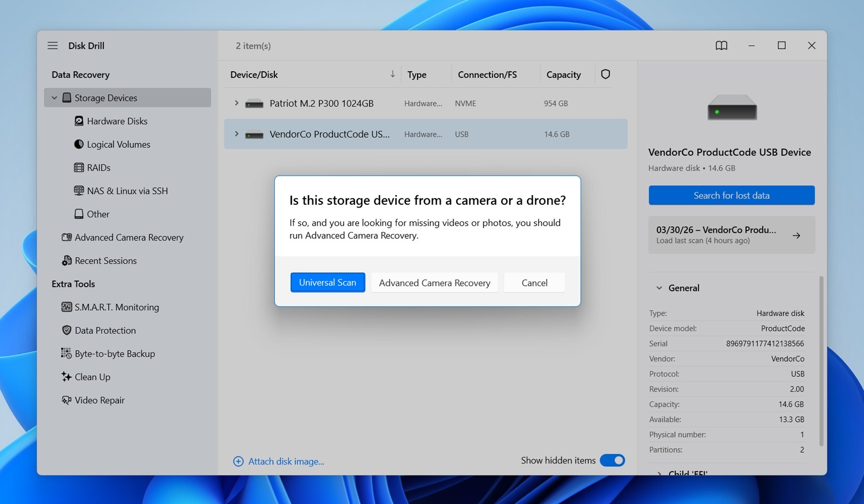Select Logical Volumes in sidebar
The height and width of the screenshot is (504, 864).
pos(118,144)
